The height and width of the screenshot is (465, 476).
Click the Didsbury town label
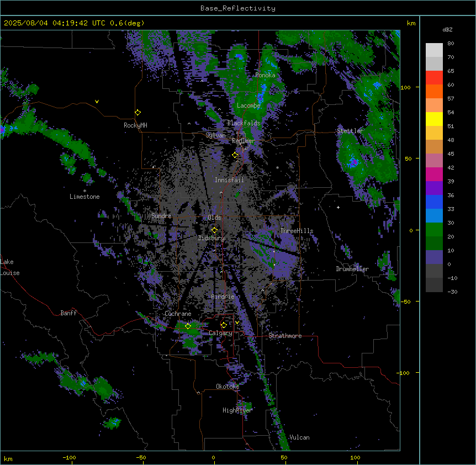(x=211, y=238)
